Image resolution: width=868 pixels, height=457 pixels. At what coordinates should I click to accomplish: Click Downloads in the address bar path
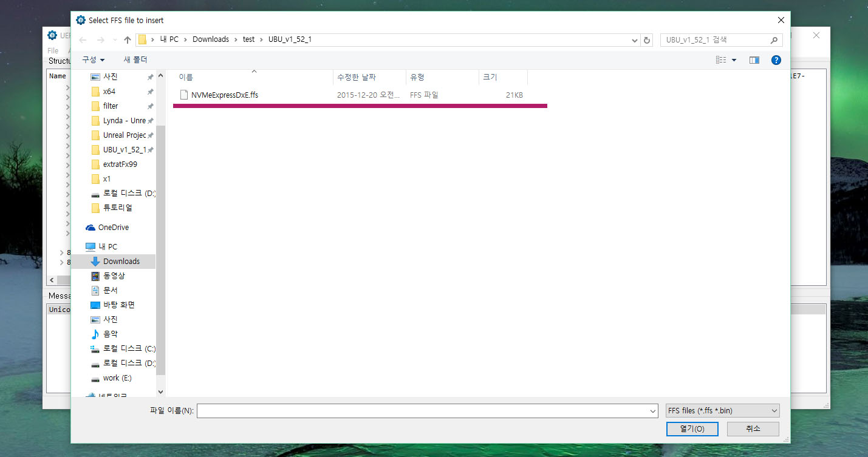211,39
